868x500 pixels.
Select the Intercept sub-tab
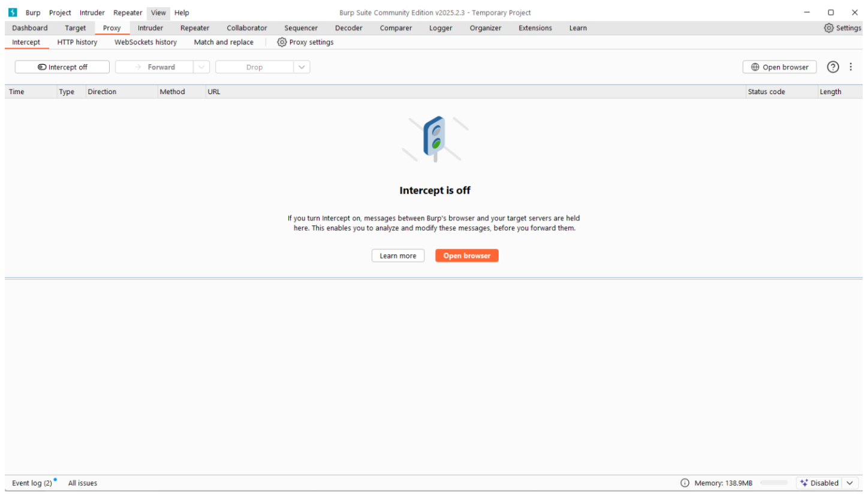click(x=26, y=42)
